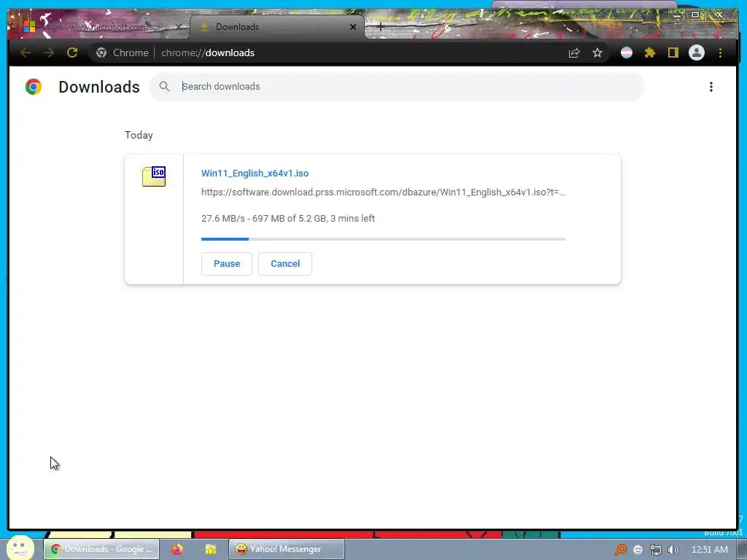Maximize the Chrome window

695,15
